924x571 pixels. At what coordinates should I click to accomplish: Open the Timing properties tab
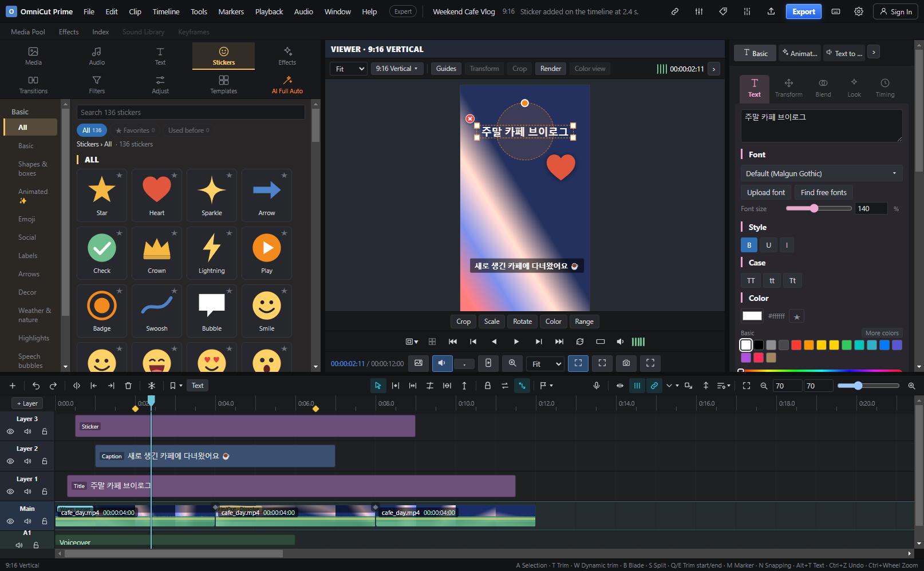(885, 88)
